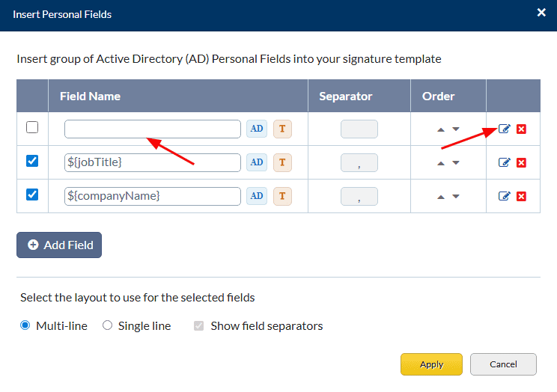Screen dimensions: 557x392
Task: Check the checkbox for the empty first row
Action: point(32,127)
